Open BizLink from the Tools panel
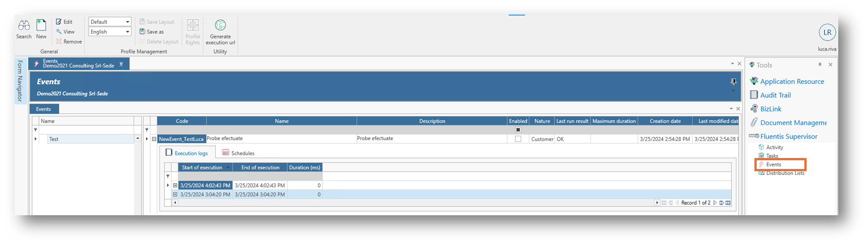 click(770, 109)
